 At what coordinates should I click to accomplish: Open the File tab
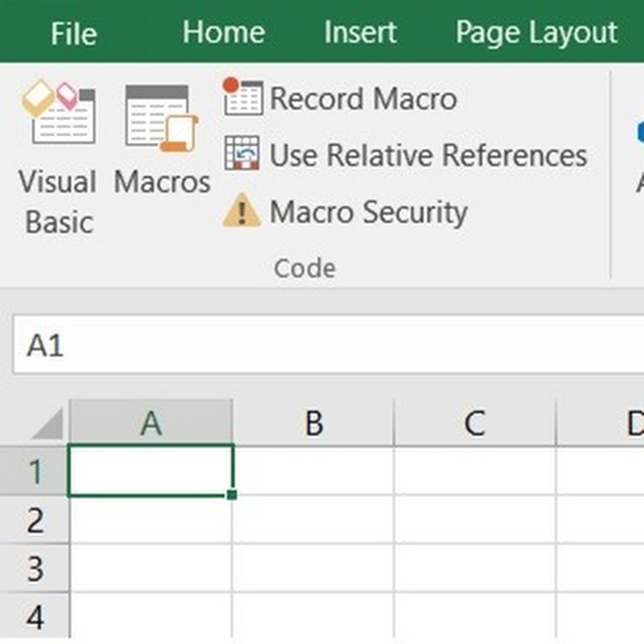point(73,33)
